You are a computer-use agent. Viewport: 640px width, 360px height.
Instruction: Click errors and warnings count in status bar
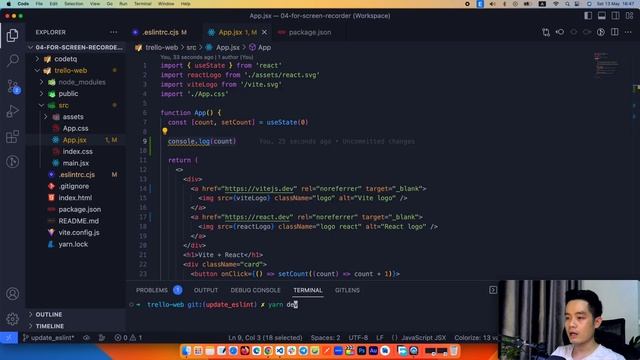[128, 338]
